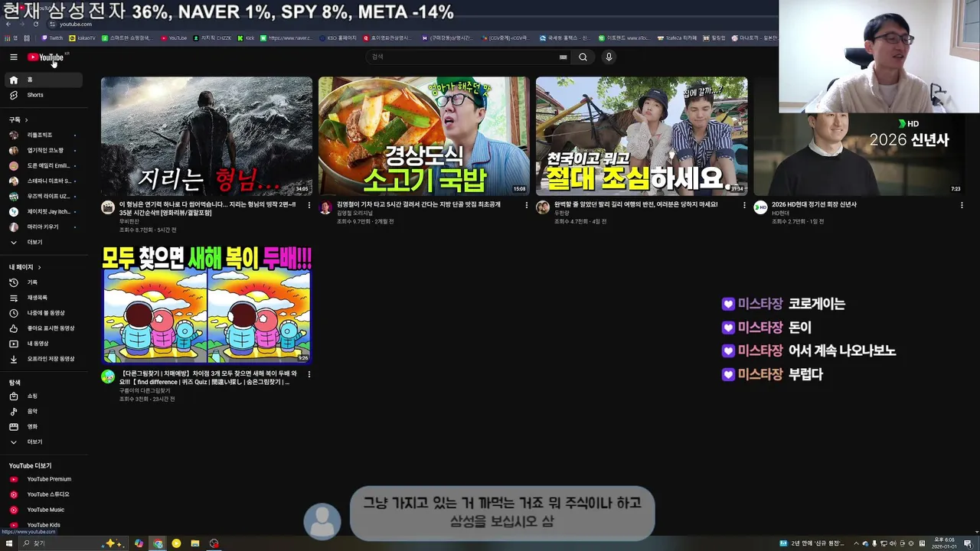
Task: Open the Kick bookmark
Action: (247, 37)
